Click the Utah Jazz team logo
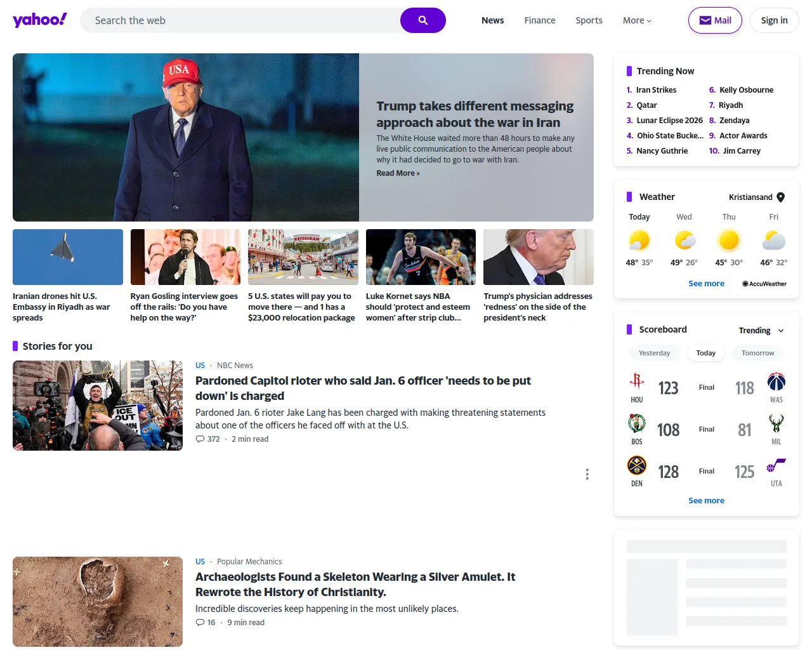 [776, 465]
